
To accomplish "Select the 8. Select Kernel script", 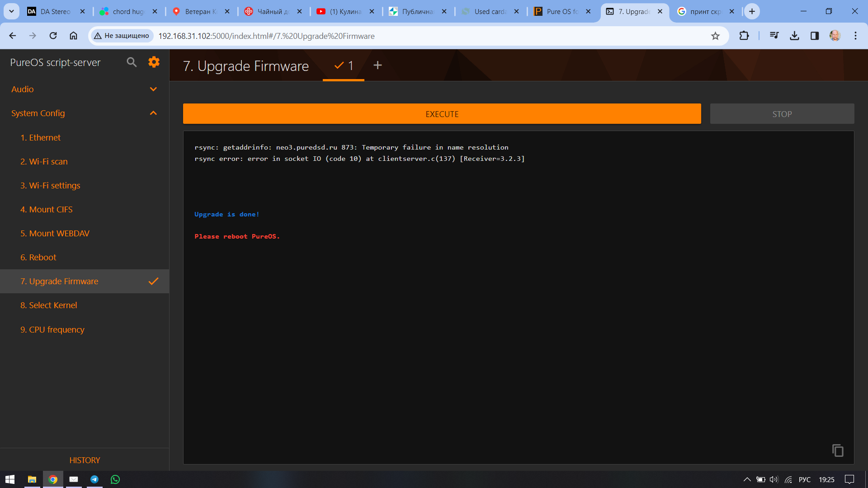I will (x=48, y=305).
